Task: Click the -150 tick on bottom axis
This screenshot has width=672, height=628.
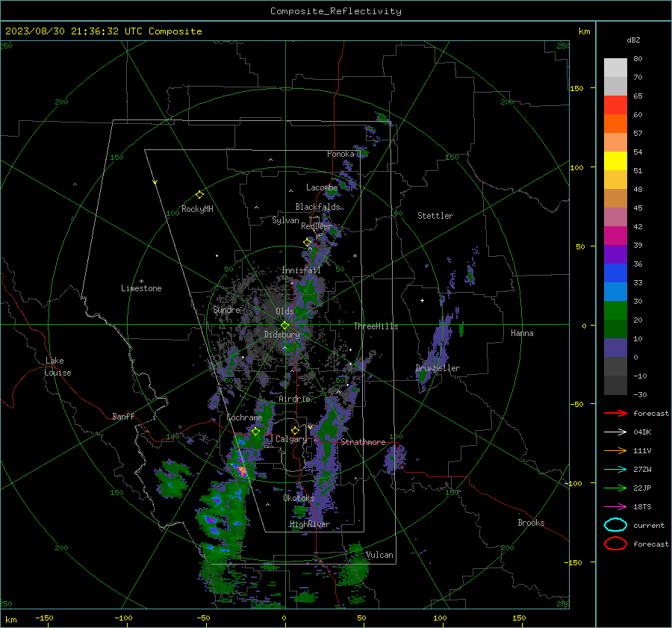Action: (44, 618)
